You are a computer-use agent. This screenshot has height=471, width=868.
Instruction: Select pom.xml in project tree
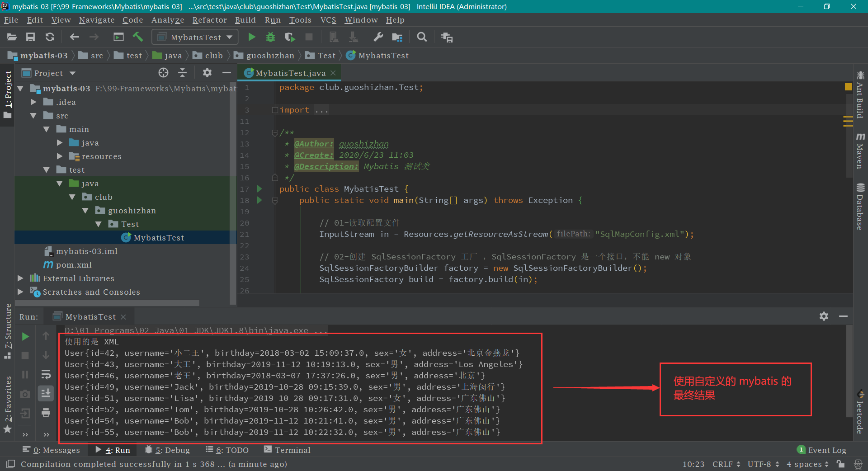coord(74,265)
